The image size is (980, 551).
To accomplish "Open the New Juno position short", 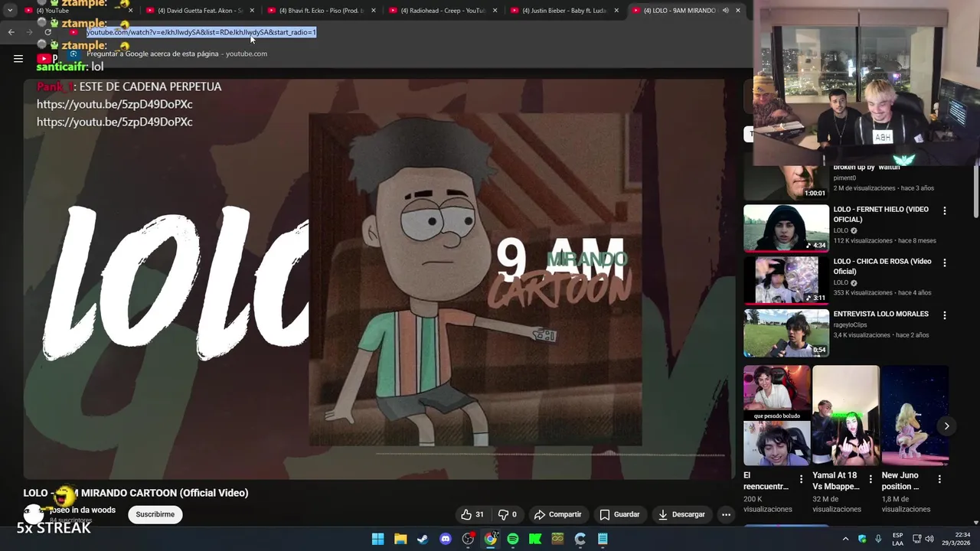I will (x=915, y=416).
